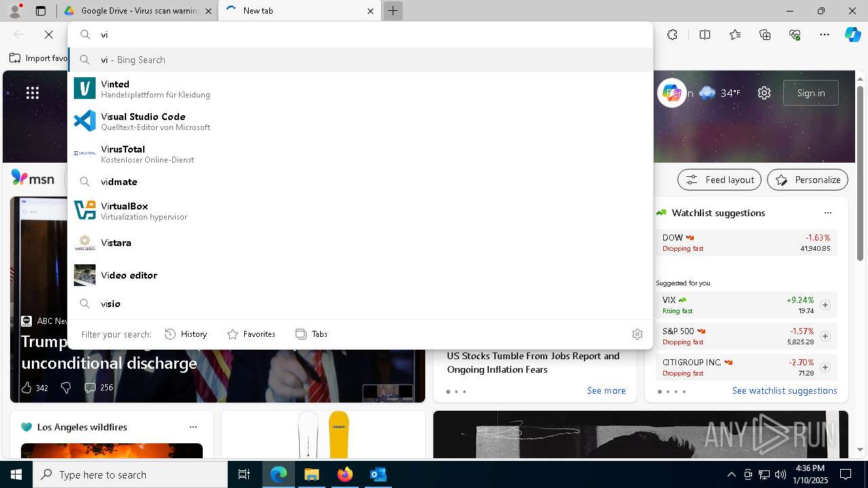Open Watchlist suggestions more options
The image size is (868, 488).
(828, 213)
